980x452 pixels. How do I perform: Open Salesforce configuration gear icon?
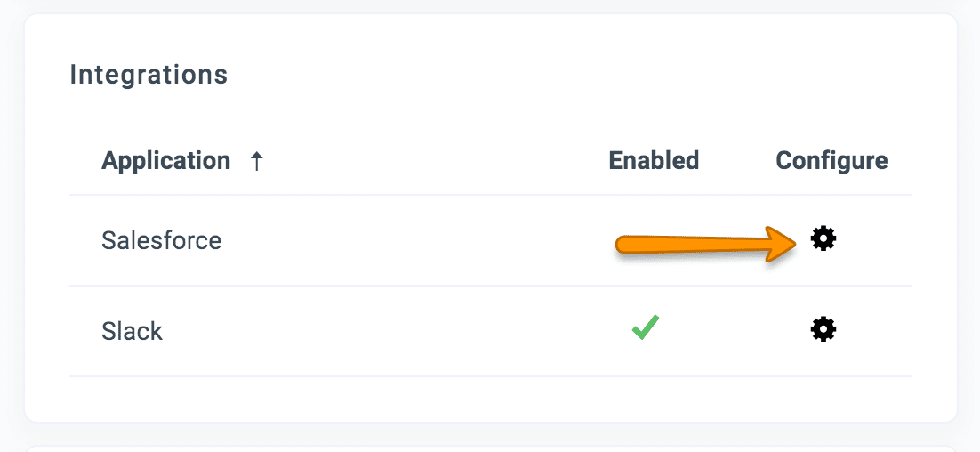[x=823, y=238]
